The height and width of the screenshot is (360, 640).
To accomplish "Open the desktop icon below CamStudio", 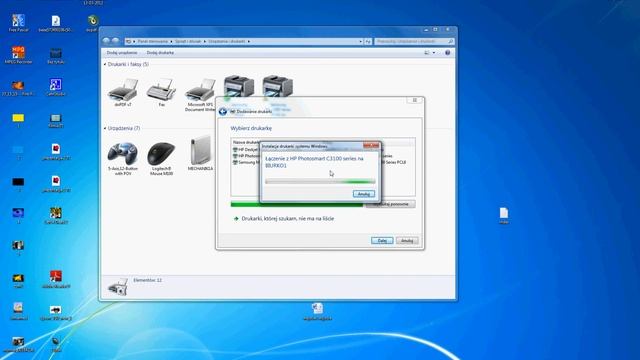I will coord(56,120).
